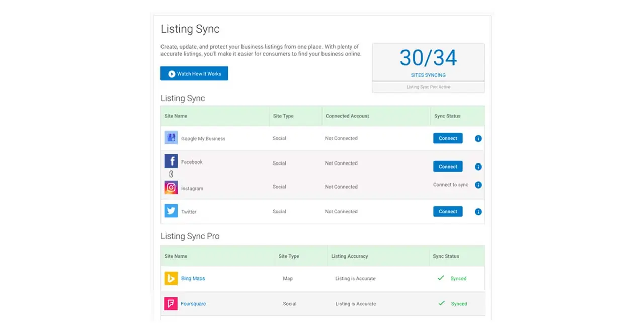Click the Bing Maps logo icon
The width and height of the screenshot is (644, 328).
click(x=171, y=278)
